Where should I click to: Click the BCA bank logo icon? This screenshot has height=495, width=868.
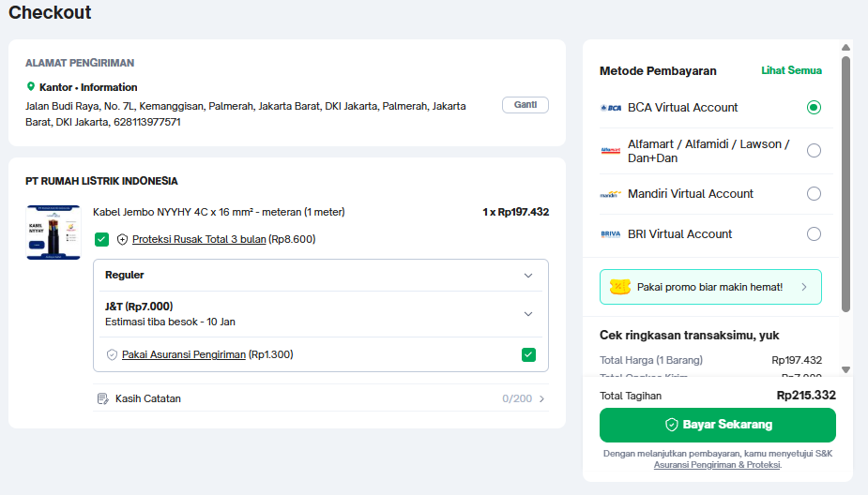coord(611,108)
